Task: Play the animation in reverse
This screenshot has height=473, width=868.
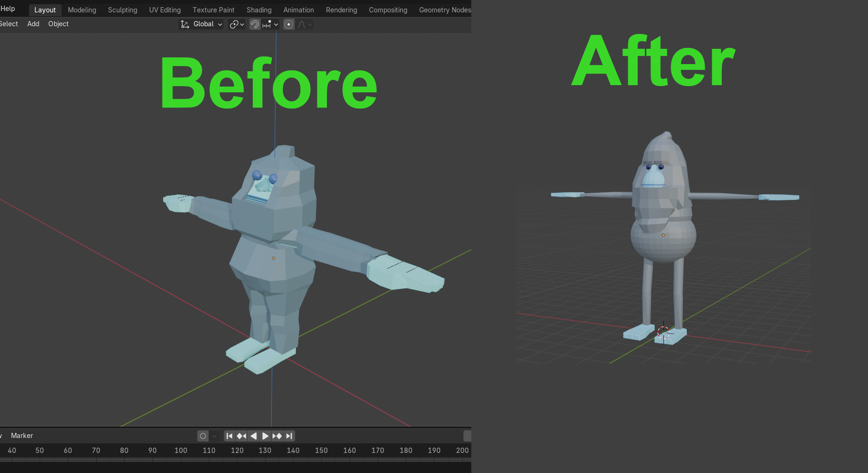Action: (x=253, y=436)
